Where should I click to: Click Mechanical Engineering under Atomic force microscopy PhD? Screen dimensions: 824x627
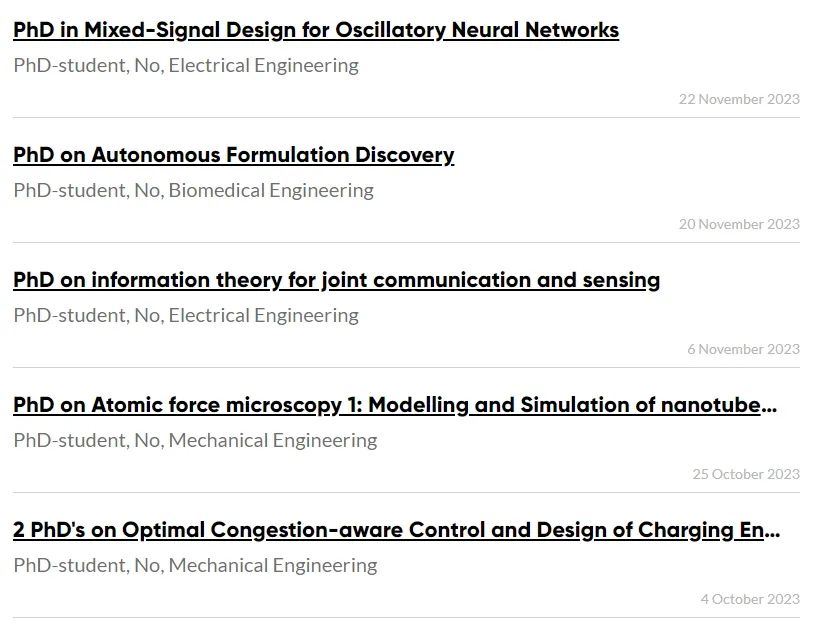pos(273,441)
